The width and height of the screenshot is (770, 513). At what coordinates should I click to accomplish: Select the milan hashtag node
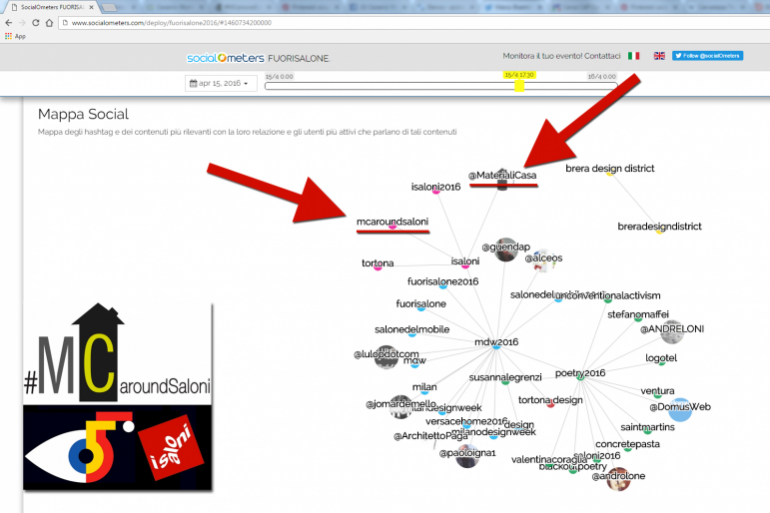[424, 388]
